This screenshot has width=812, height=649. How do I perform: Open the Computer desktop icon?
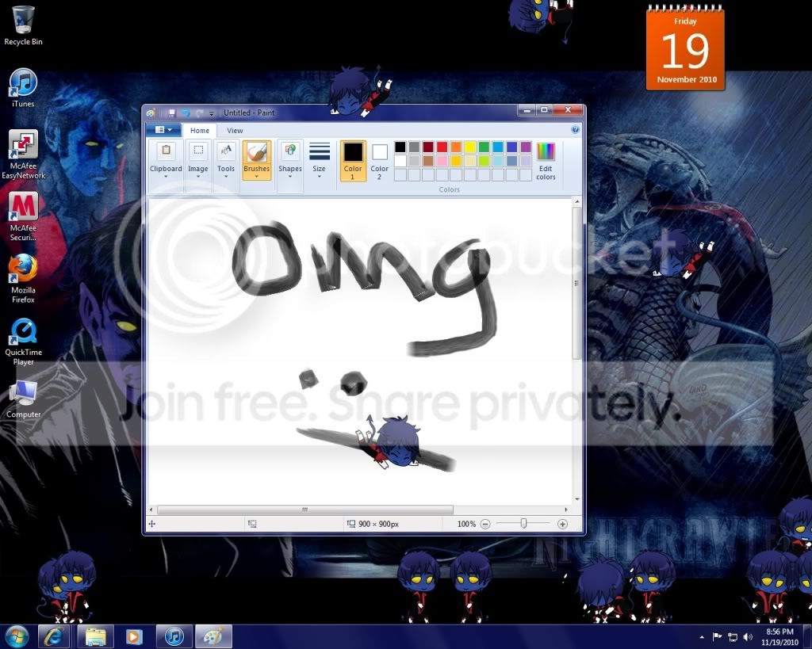click(x=23, y=399)
